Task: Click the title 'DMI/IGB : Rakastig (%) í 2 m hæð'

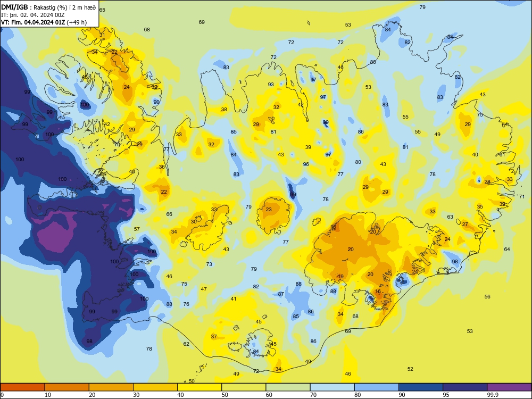Action: [48, 7]
